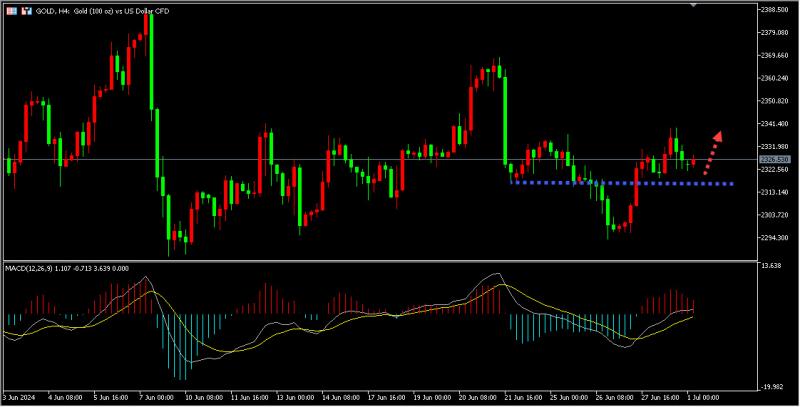Click the 1 Jul 00:00 time label
The width and height of the screenshot is (800, 407).
[704, 397]
